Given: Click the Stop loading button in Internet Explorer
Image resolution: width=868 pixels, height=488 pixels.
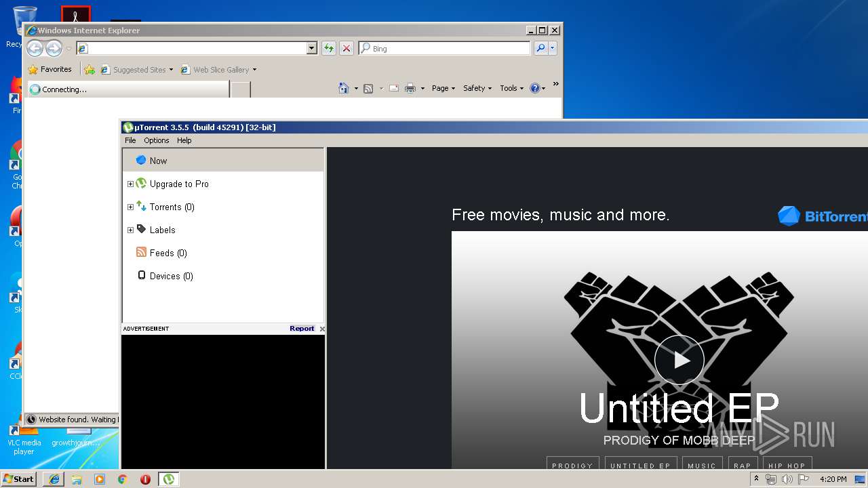Looking at the screenshot, I should point(347,48).
